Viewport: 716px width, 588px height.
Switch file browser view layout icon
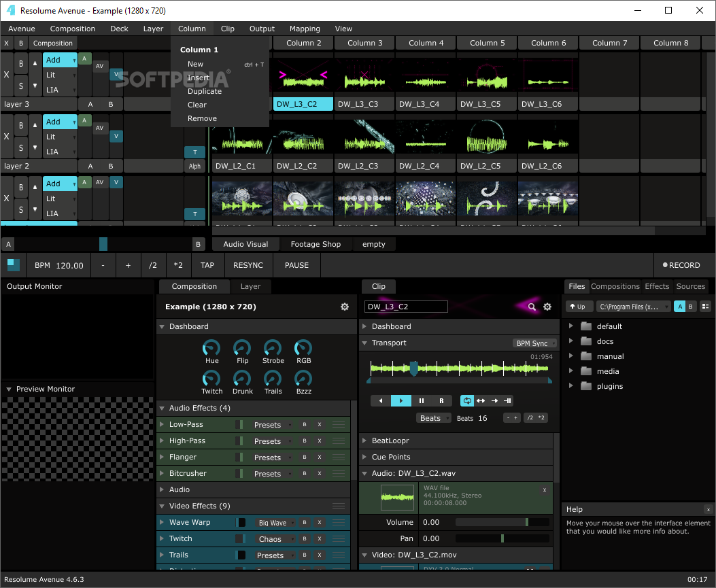706,307
